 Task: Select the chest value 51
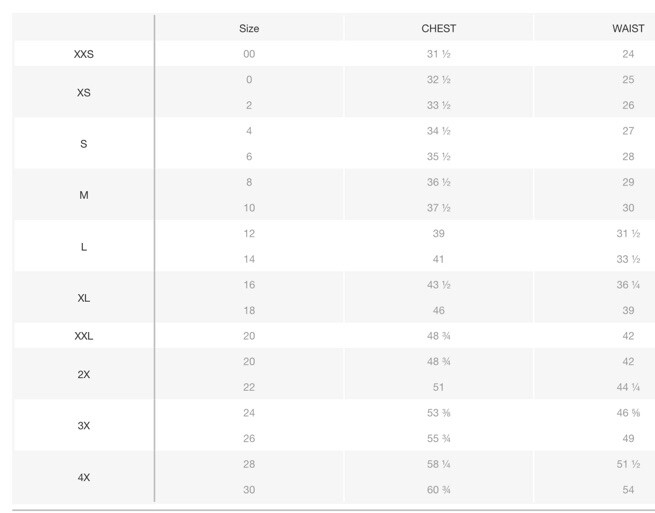[438, 387]
